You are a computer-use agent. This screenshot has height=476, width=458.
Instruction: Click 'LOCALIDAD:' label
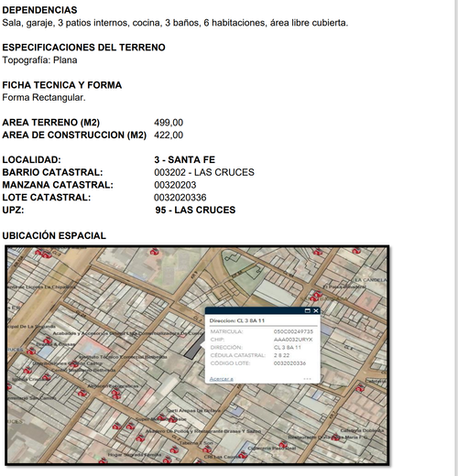(31, 159)
